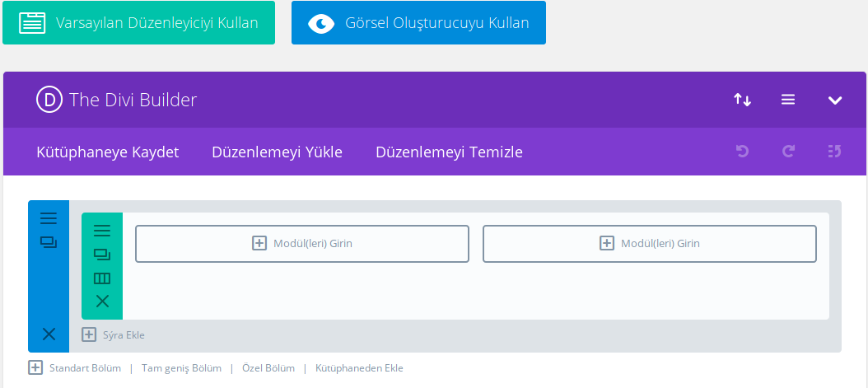Click right column Modül(leri) Girin button
868x388 pixels.
[650, 244]
